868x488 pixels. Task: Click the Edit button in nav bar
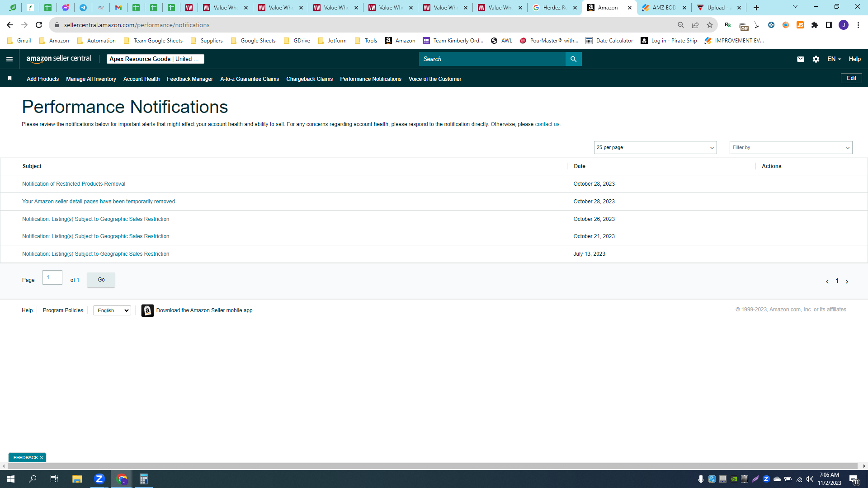tap(851, 78)
